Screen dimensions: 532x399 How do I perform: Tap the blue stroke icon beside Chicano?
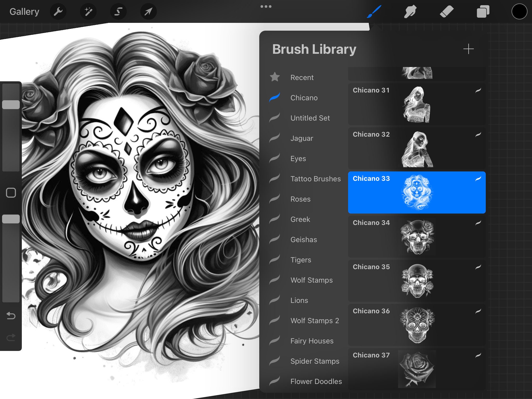point(275,97)
